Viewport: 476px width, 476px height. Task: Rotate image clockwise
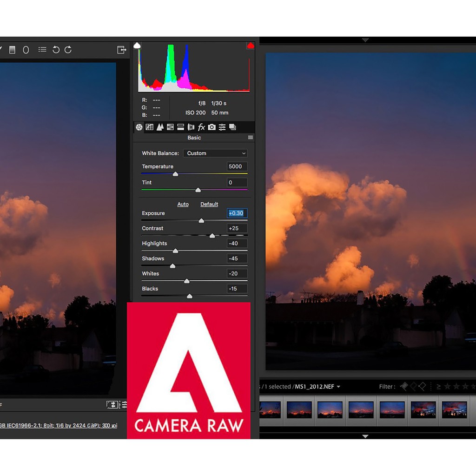click(68, 49)
